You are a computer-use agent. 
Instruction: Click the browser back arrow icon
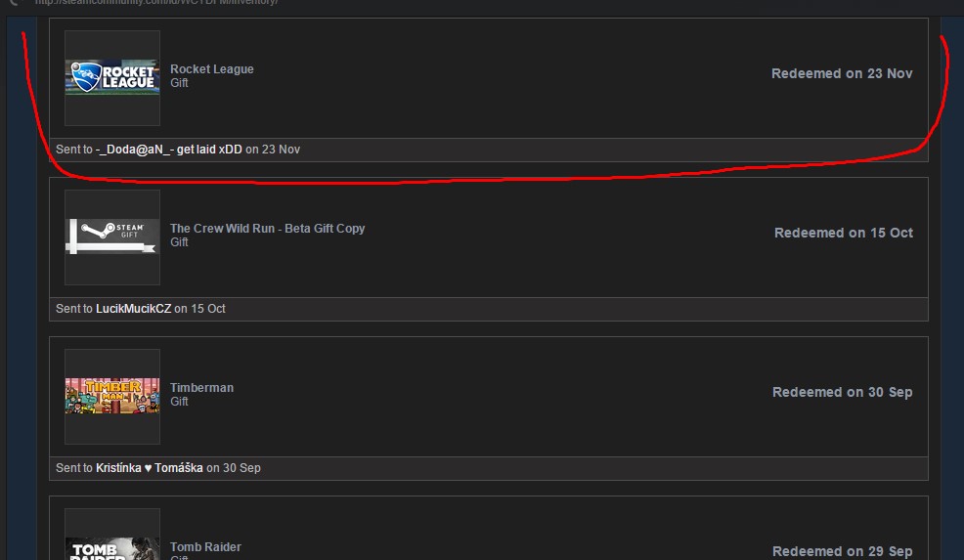(14, 3)
